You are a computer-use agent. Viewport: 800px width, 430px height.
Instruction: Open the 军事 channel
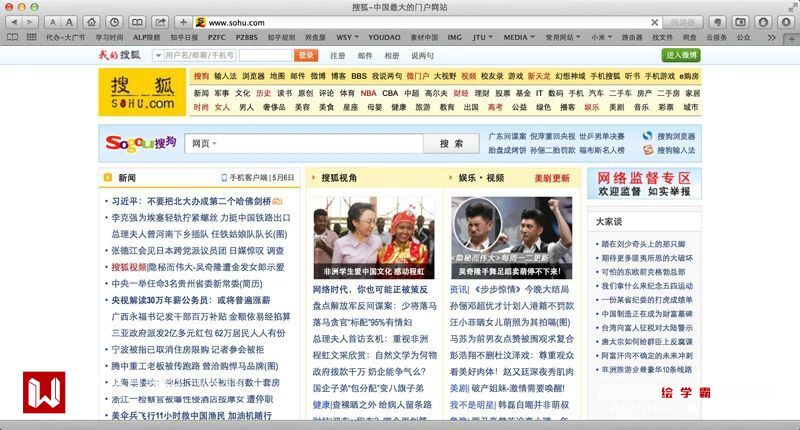(221, 93)
